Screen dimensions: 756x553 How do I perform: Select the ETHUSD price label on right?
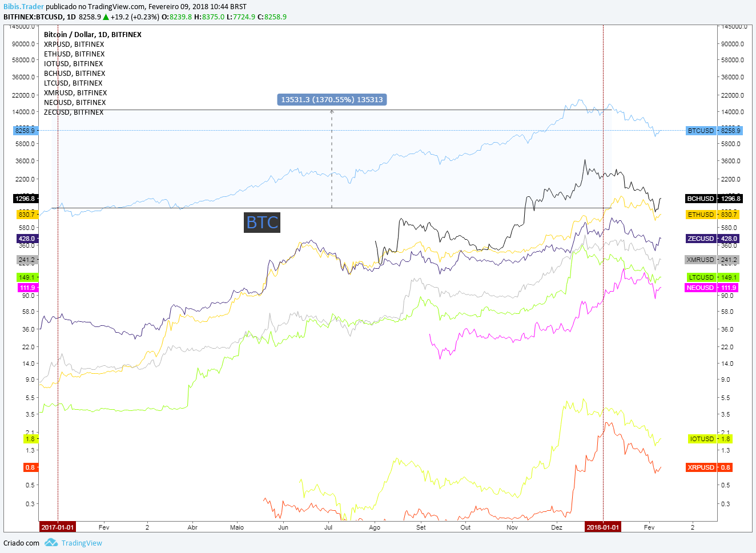713,215
